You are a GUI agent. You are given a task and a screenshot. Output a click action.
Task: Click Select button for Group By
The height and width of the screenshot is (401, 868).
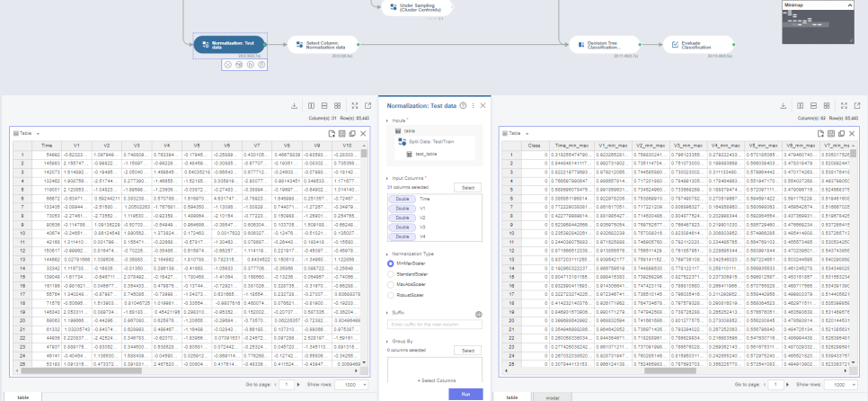click(x=467, y=351)
